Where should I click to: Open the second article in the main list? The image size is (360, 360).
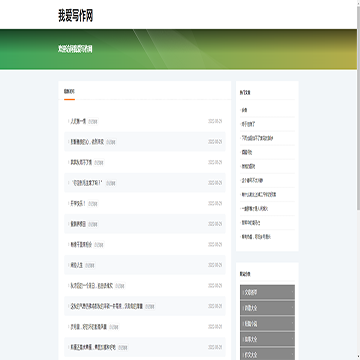coord(87,142)
